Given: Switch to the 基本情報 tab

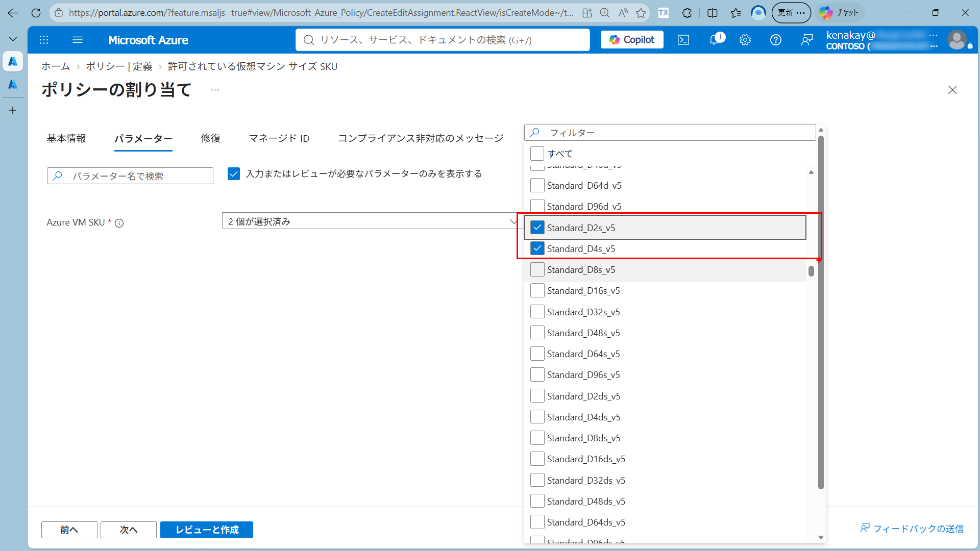Looking at the screenshot, I should click(x=66, y=138).
